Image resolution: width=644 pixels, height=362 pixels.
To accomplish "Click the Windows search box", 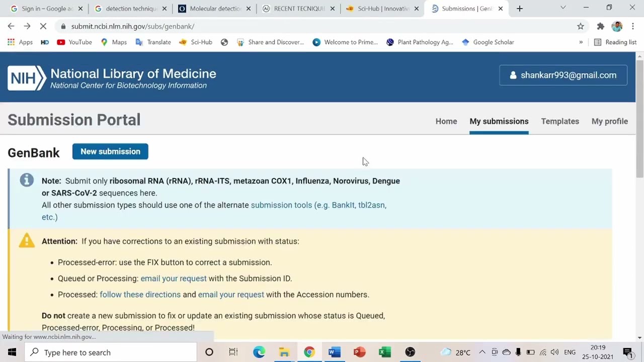I will [x=110, y=352].
